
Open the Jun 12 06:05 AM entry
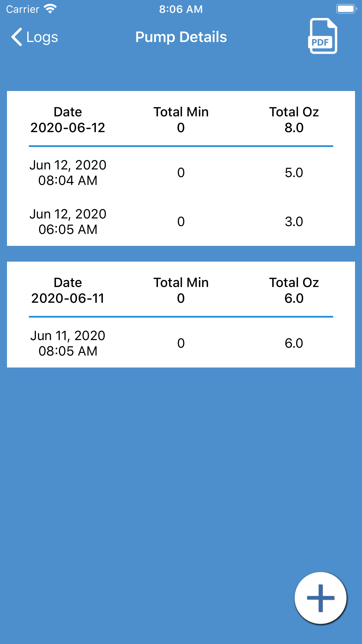point(68,222)
